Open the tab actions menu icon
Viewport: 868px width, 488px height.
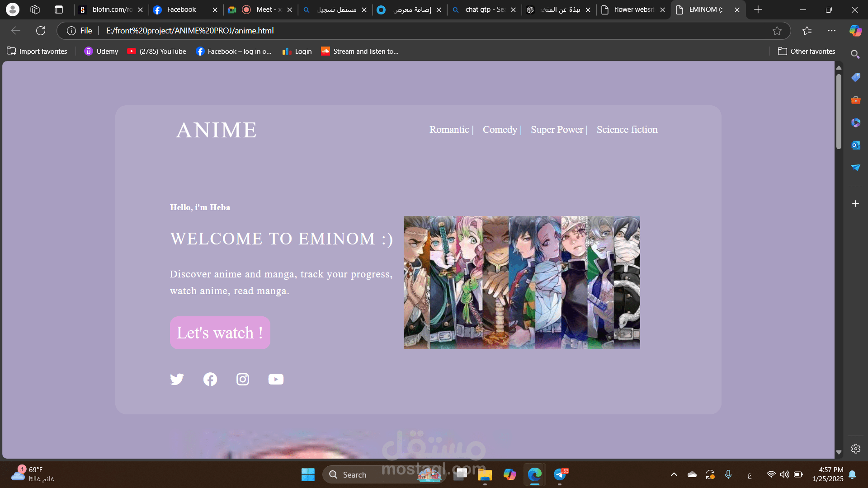coord(59,9)
